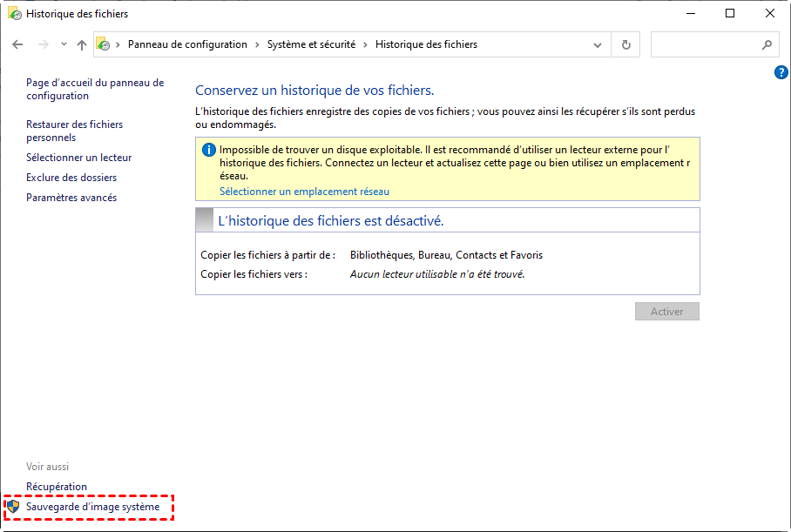This screenshot has width=791, height=532.
Task: Open Récupération under Voir aussi
Action: (x=57, y=487)
